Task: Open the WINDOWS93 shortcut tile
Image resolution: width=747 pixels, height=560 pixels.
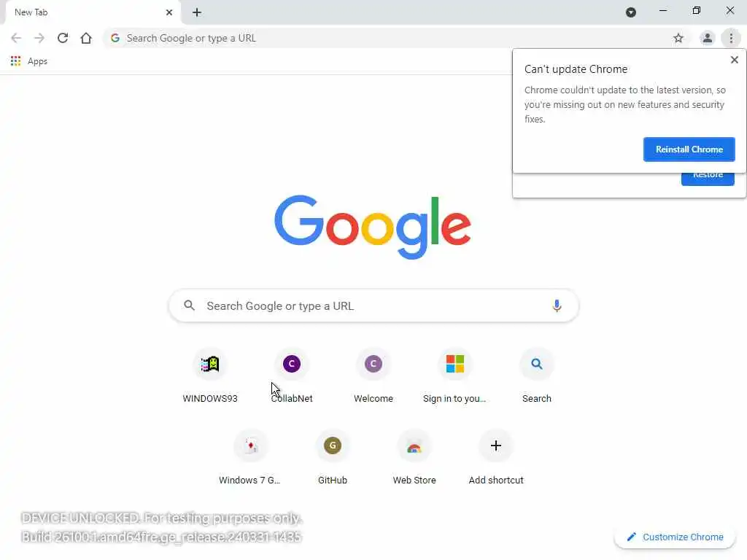Action: click(210, 377)
